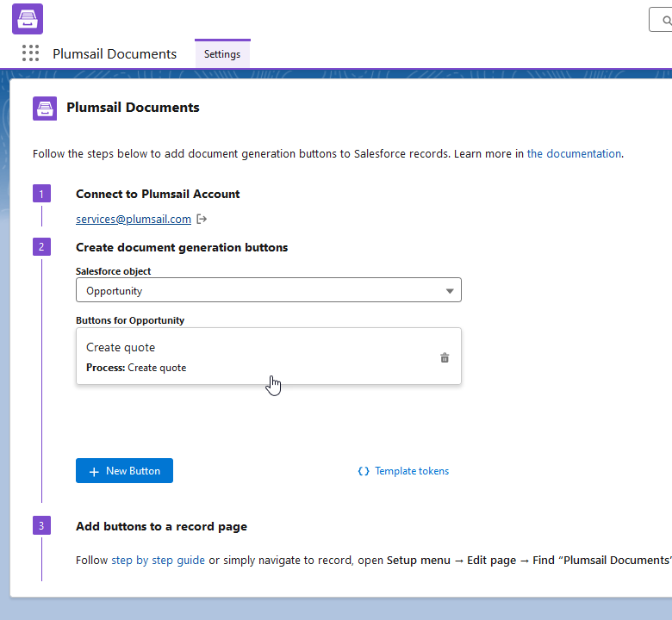Open the Template tokens link
The width and height of the screenshot is (672, 620).
(x=412, y=471)
